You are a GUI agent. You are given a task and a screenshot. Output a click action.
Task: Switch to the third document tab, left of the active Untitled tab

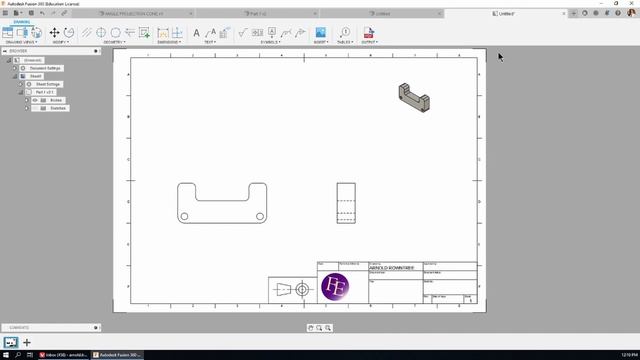tap(381, 13)
